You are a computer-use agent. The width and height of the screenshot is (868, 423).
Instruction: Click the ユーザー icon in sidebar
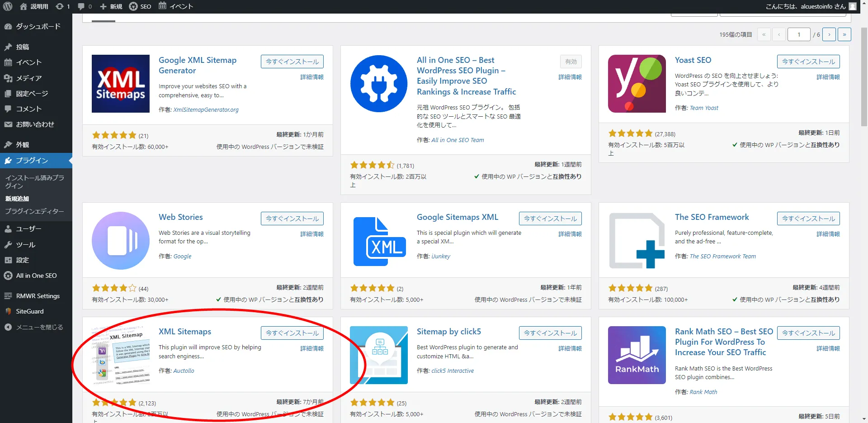8,229
